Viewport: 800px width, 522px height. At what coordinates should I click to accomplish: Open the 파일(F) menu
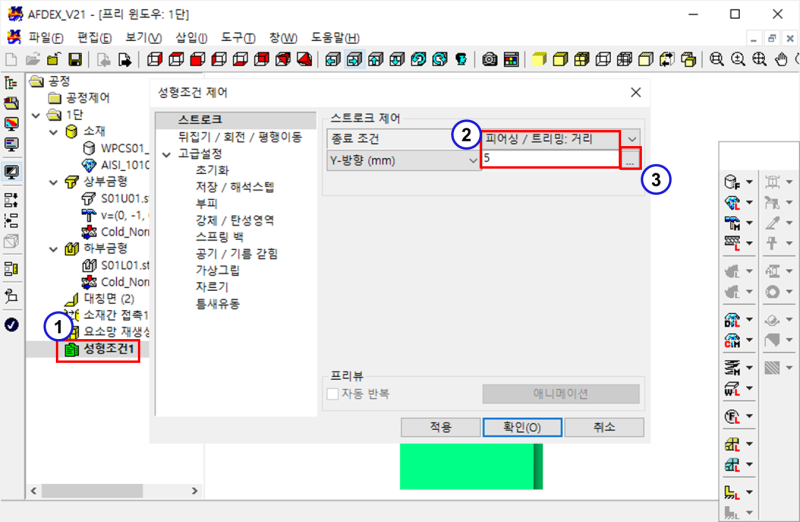(40, 38)
